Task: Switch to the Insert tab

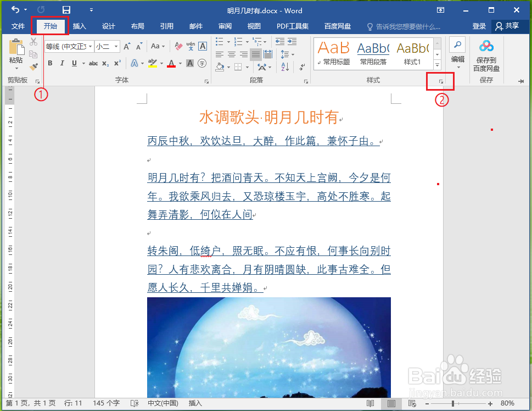Action: pyautogui.click(x=80, y=26)
